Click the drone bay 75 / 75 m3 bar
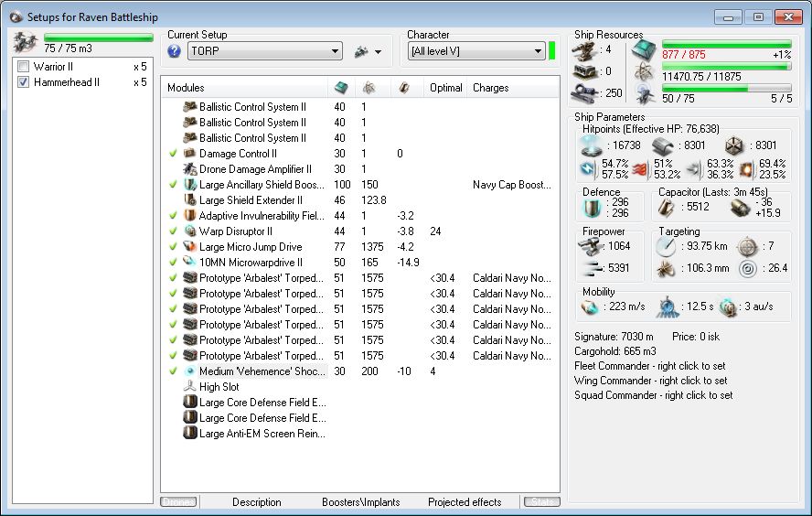This screenshot has height=516, width=812. click(99, 38)
